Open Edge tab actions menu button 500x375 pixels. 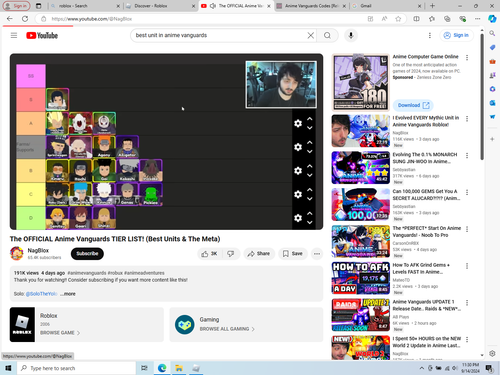pyautogui.click(x=39, y=6)
